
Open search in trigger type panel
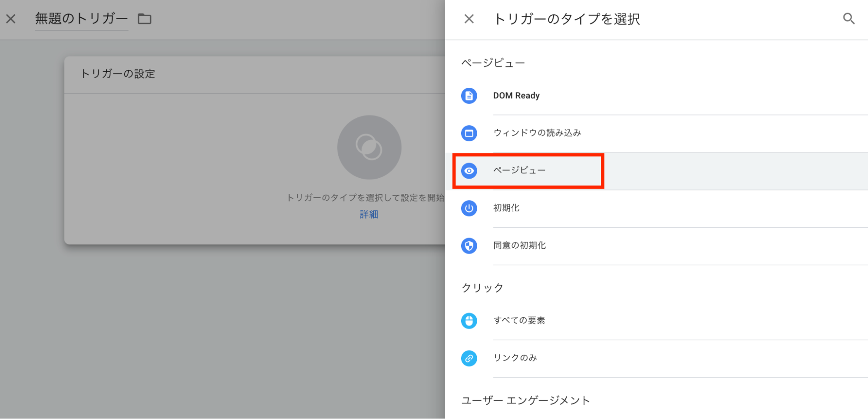848,19
